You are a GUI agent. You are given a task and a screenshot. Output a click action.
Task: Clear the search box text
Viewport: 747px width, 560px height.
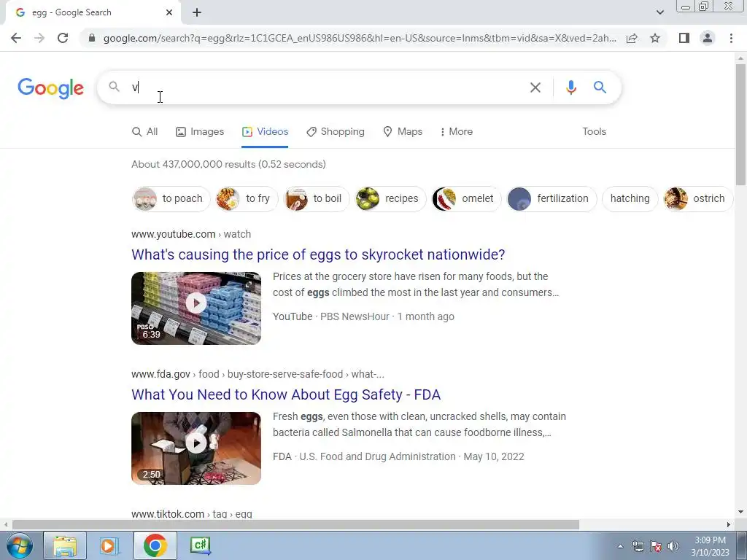pos(535,87)
